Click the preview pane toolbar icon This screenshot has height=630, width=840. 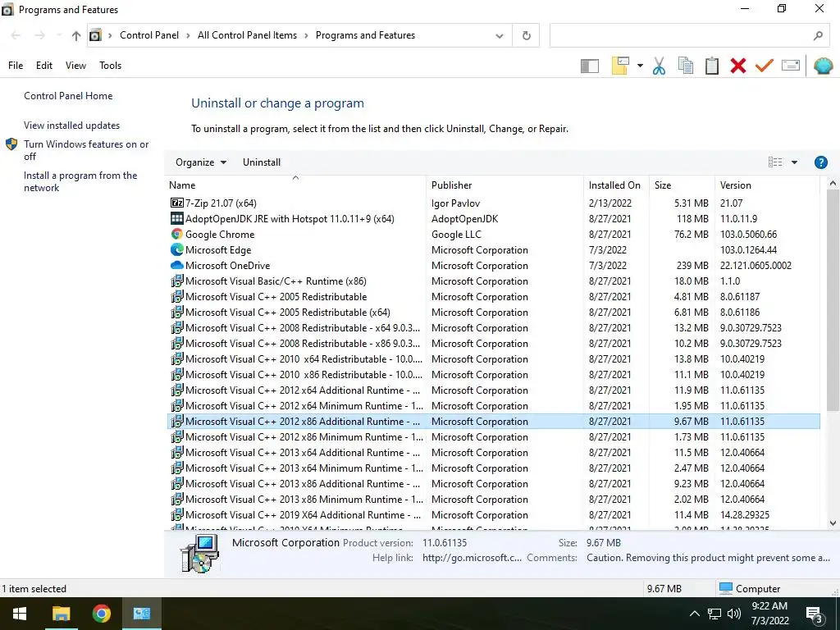pyautogui.click(x=589, y=66)
